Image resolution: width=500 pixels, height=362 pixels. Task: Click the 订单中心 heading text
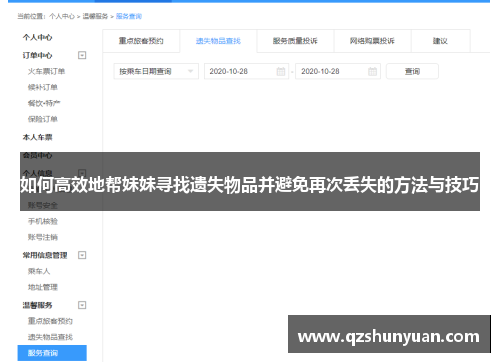tap(37, 55)
